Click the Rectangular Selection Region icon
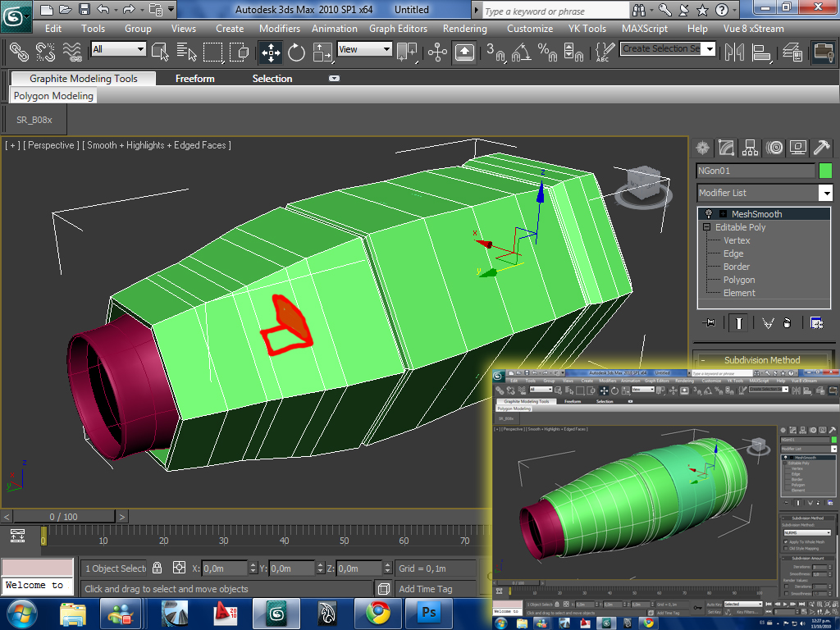 coord(212,52)
